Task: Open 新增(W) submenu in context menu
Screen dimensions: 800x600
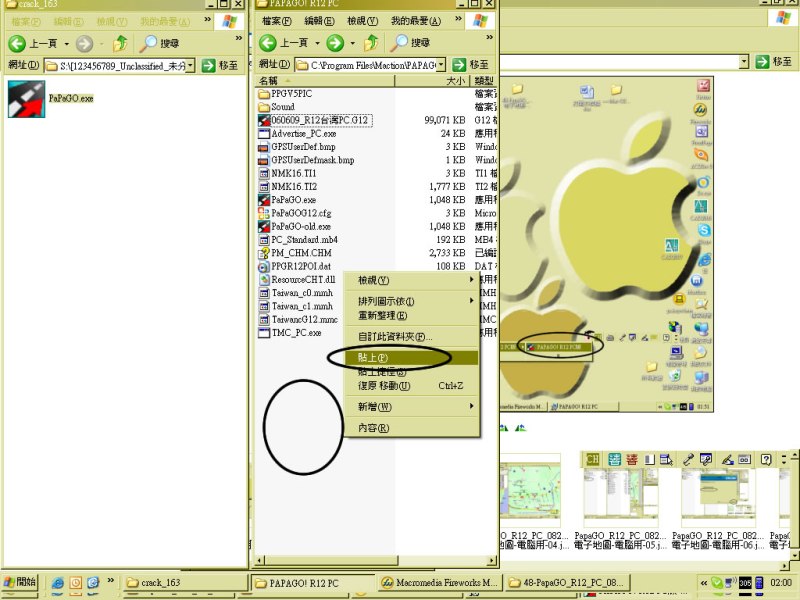Action: [412, 407]
